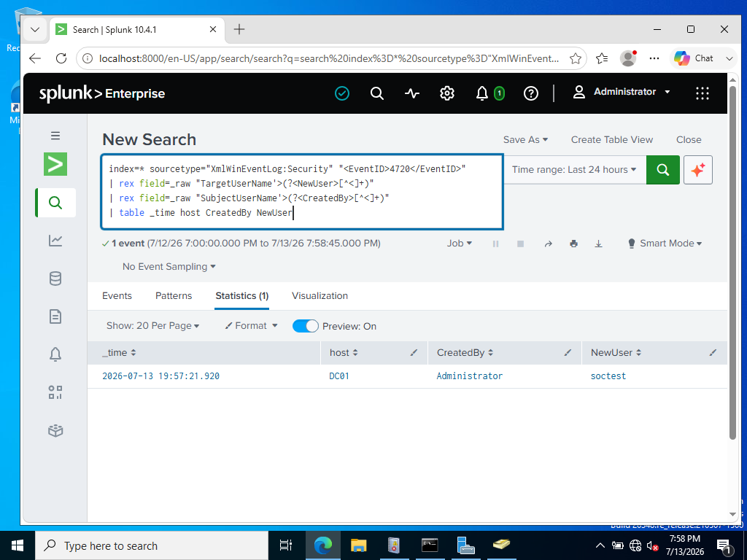The width and height of the screenshot is (747, 560).
Task: Edit format of host column pencil icon
Action: [414, 353]
